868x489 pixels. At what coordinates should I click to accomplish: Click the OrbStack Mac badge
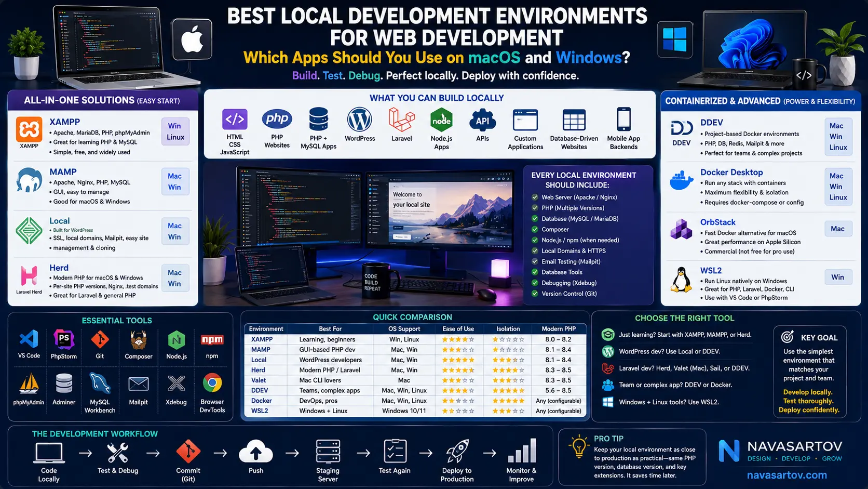tap(837, 229)
